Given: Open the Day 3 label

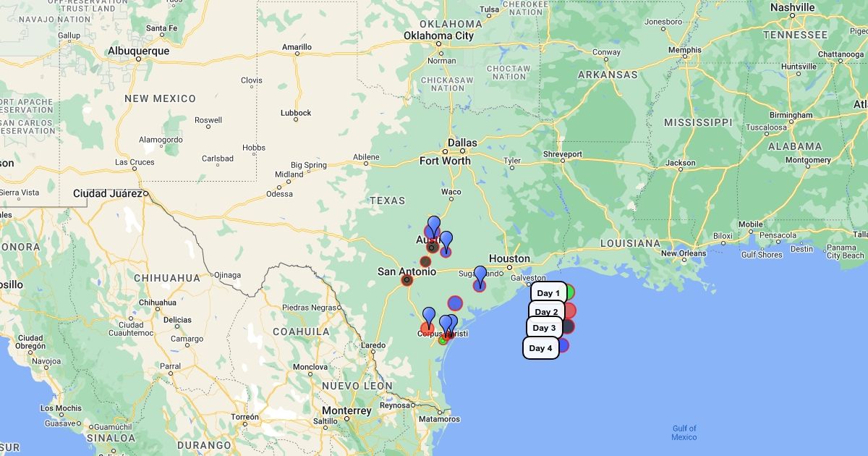Looking at the screenshot, I should tap(544, 328).
